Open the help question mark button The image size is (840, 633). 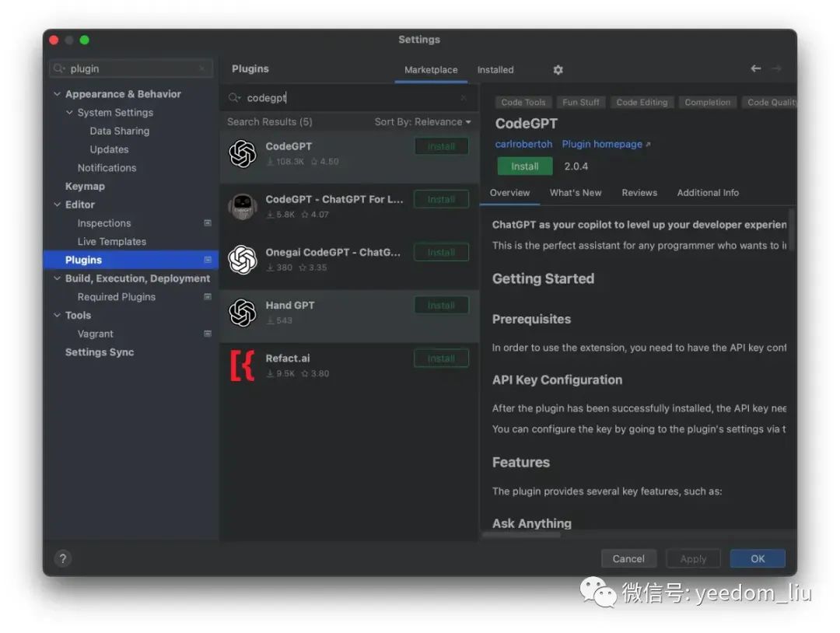(63, 558)
